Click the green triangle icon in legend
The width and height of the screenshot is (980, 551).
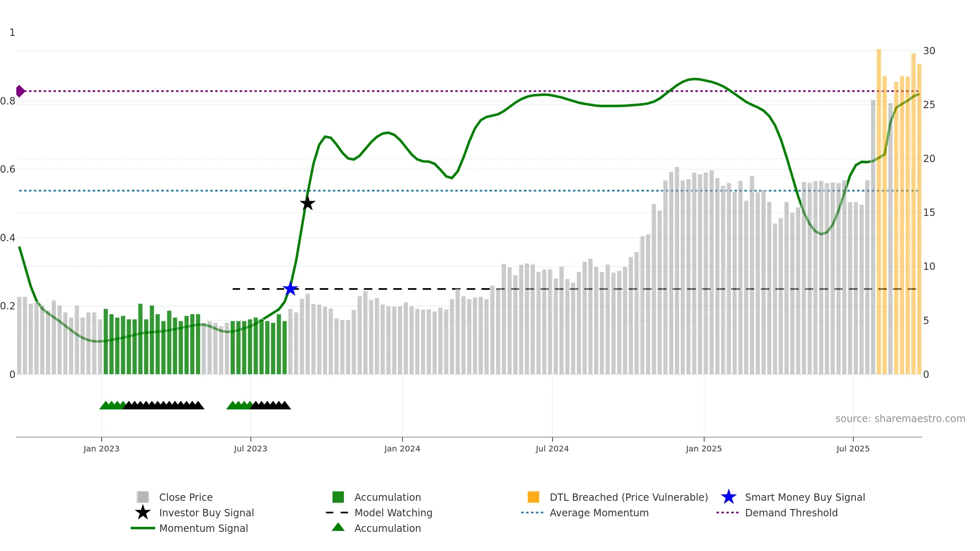click(338, 527)
